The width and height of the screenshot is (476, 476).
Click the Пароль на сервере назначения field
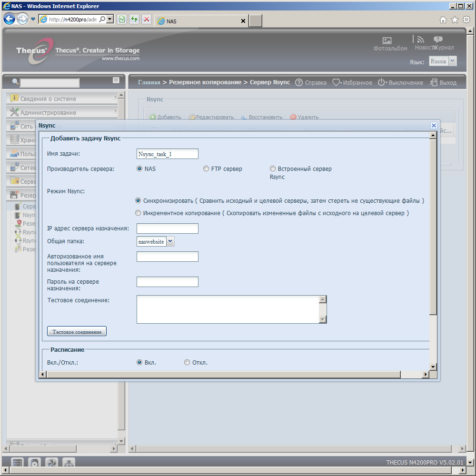pyautogui.click(x=167, y=282)
